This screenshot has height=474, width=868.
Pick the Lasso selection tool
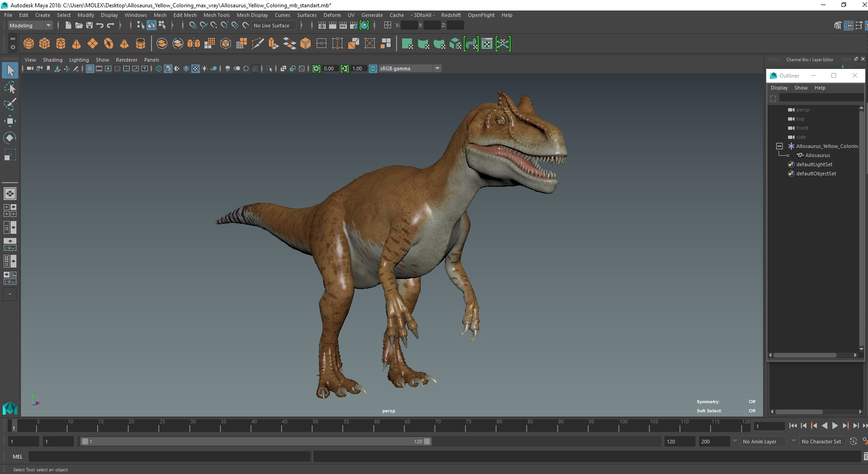pyautogui.click(x=10, y=87)
